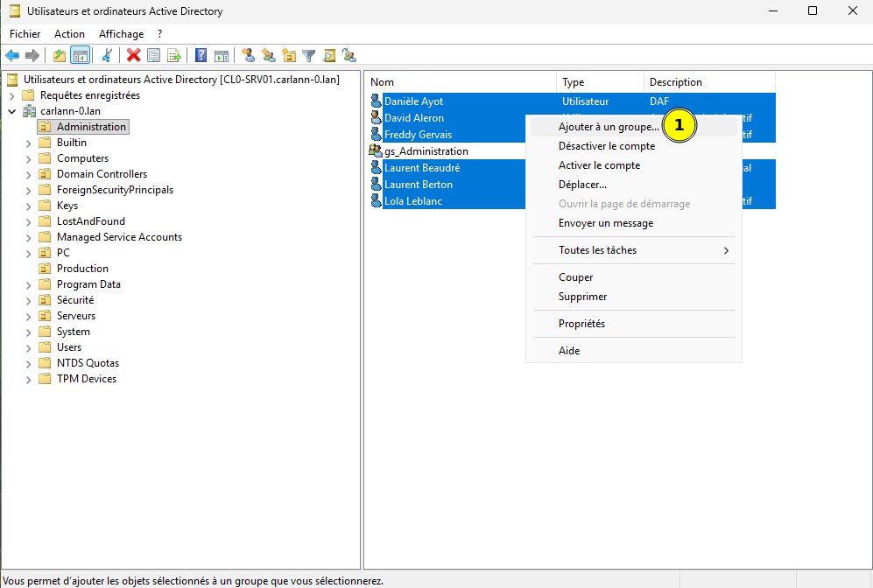The image size is (873, 588).
Task: Sort the list by the Description column
Action: coord(709,82)
